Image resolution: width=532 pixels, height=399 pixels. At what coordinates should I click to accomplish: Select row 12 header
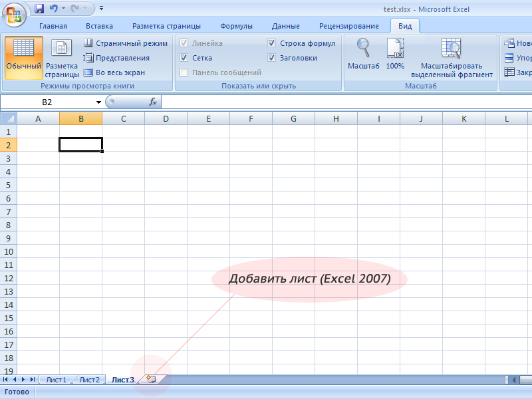click(x=9, y=278)
